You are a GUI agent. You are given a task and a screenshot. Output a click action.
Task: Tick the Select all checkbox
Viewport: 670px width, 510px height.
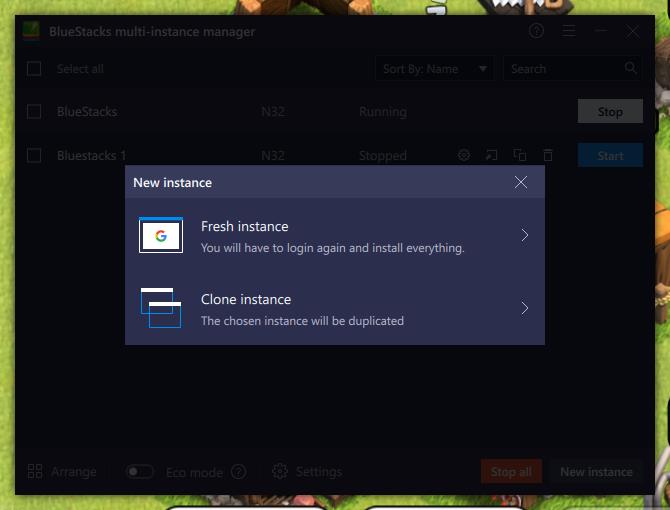click(34, 69)
